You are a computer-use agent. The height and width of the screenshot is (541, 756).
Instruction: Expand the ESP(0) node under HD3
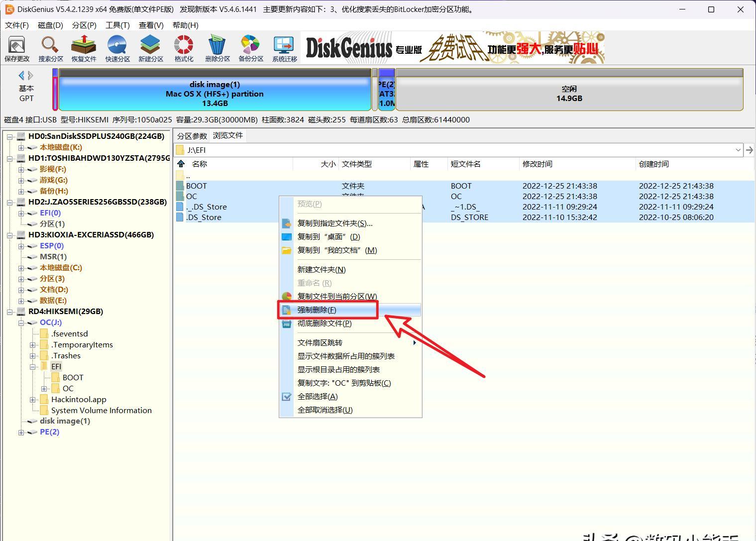[x=21, y=246]
